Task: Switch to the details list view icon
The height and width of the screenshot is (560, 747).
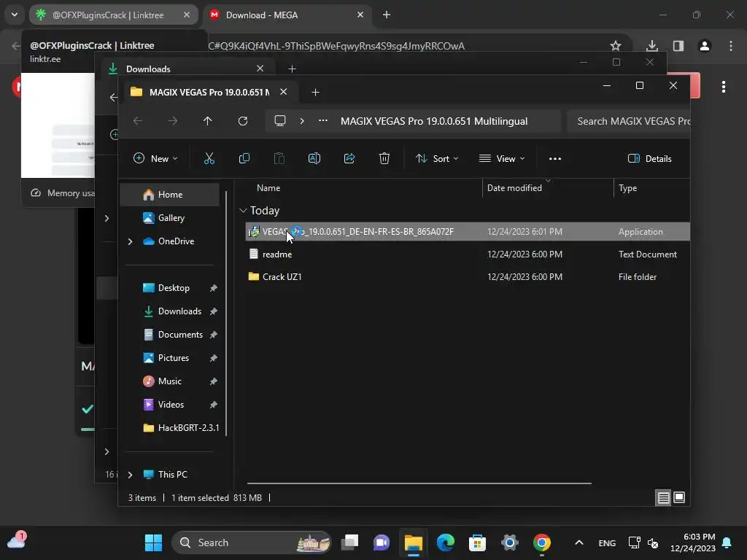Action: (663, 497)
